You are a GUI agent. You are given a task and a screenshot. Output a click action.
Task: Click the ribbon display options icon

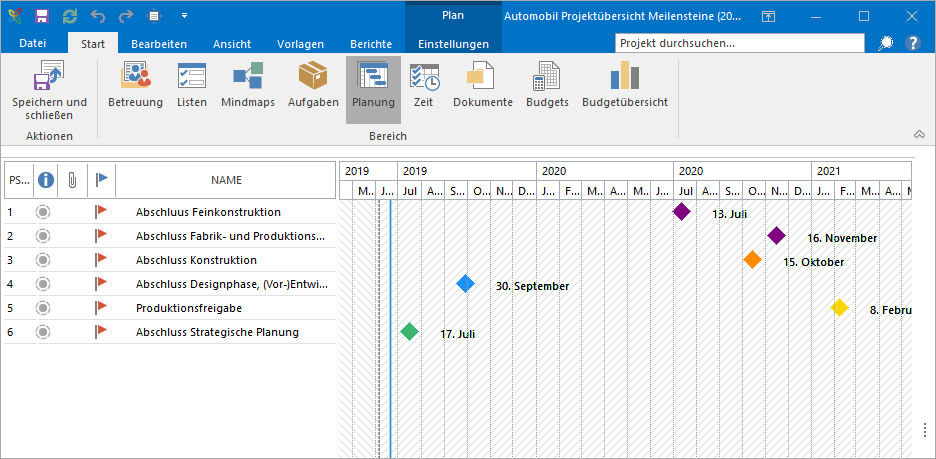pyautogui.click(x=768, y=16)
